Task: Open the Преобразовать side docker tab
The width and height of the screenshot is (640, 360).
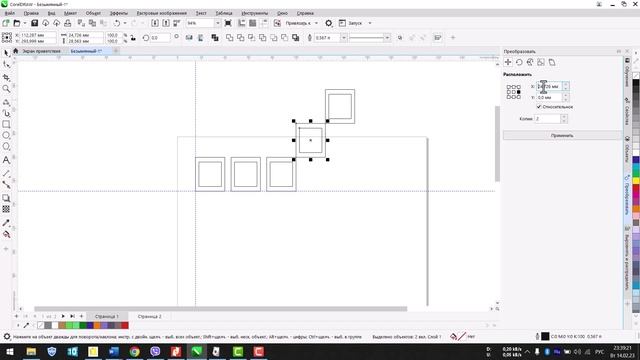Action: (627, 195)
